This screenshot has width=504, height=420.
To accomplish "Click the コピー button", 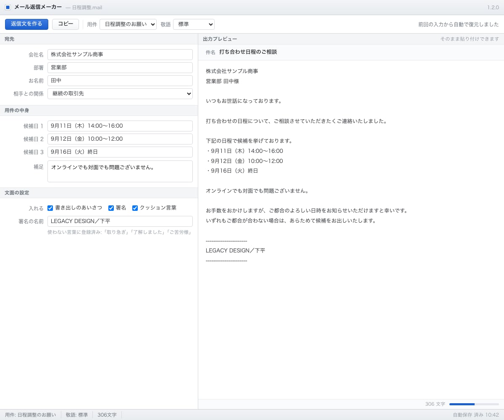I will (x=66, y=24).
